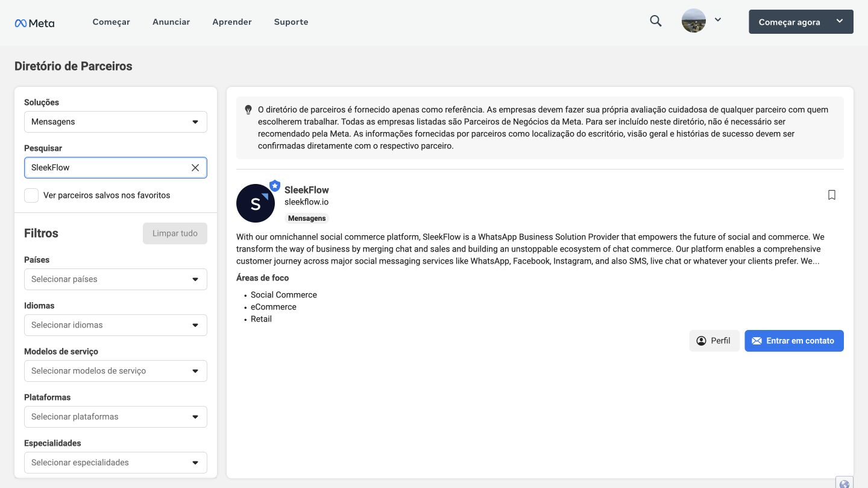The image size is (868, 488).
Task: Click the Mensagens tag under SleekFlow
Action: pos(307,218)
